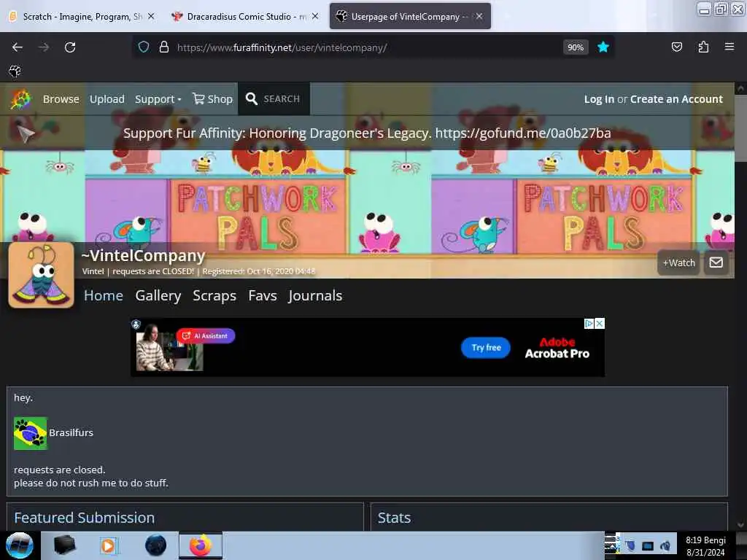Click the Shop link text
Screen dimensions: 747x560
tap(220, 99)
